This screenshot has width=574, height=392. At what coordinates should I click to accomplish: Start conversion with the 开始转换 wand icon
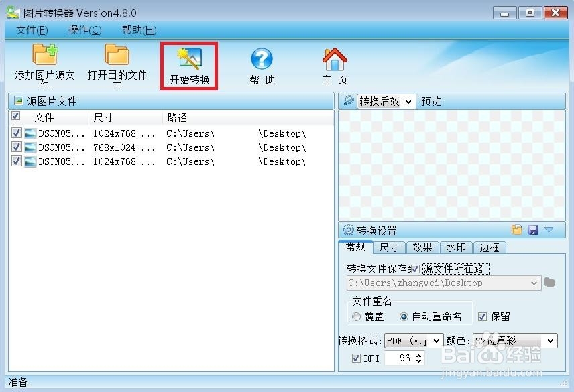(188, 59)
